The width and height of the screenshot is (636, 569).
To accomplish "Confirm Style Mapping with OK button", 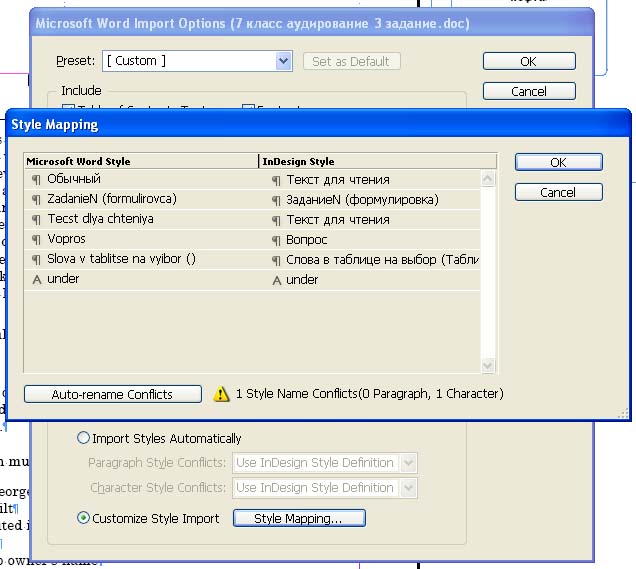I will [559, 162].
